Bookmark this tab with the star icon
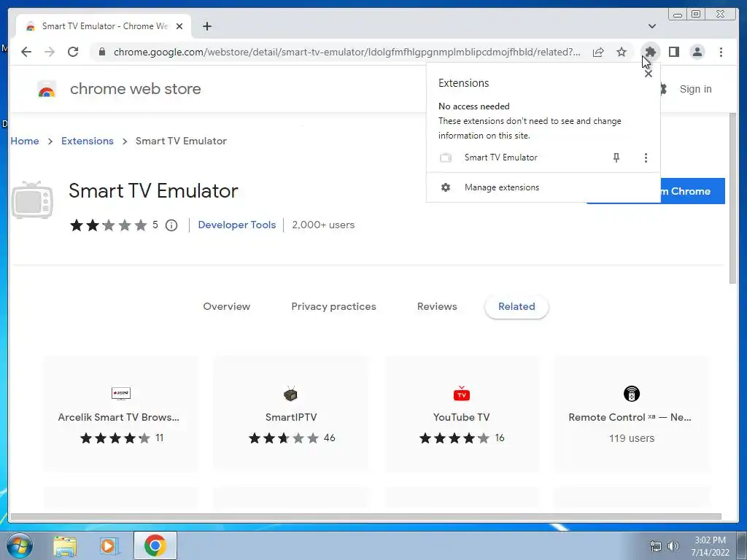The image size is (747, 560). pyautogui.click(x=622, y=52)
